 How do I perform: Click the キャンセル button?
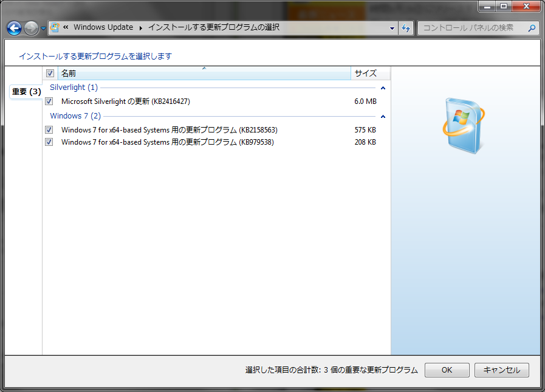point(501,370)
